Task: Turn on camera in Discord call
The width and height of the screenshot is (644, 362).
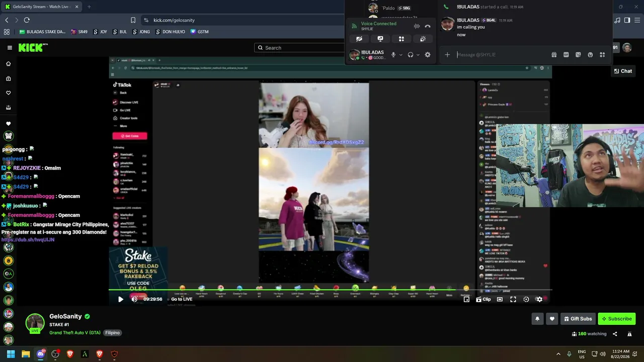Action: pyautogui.click(x=359, y=39)
